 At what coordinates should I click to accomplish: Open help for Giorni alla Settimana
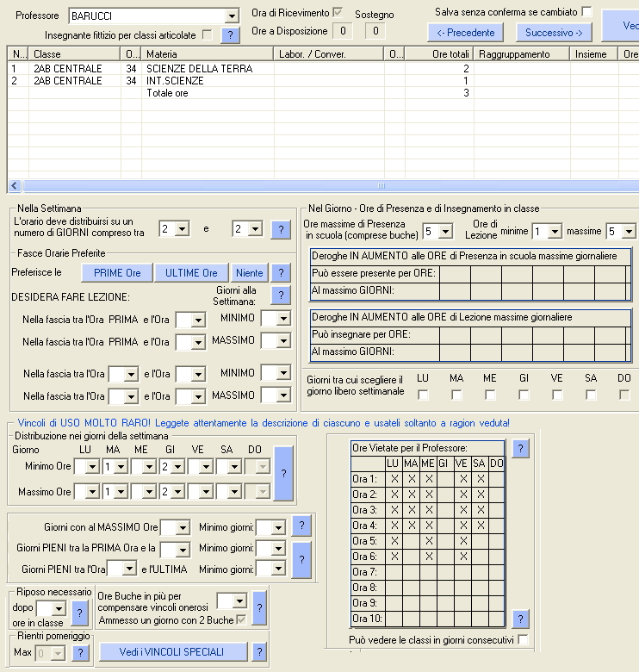coord(281,296)
